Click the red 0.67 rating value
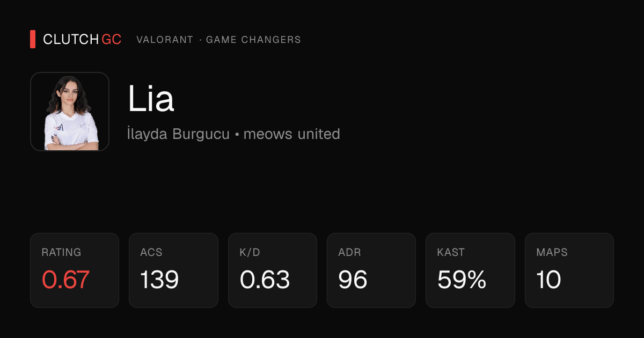The width and height of the screenshot is (644, 338). tap(65, 280)
